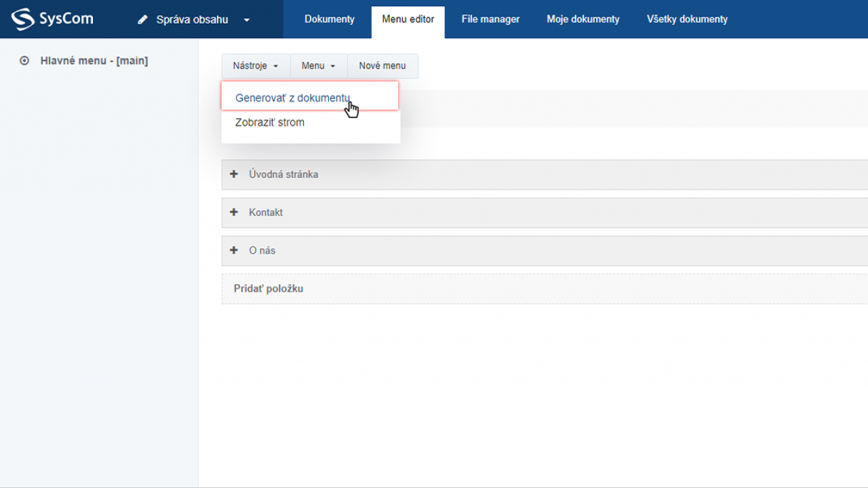
Task: Switch to the File manager tab
Action: [x=490, y=19]
